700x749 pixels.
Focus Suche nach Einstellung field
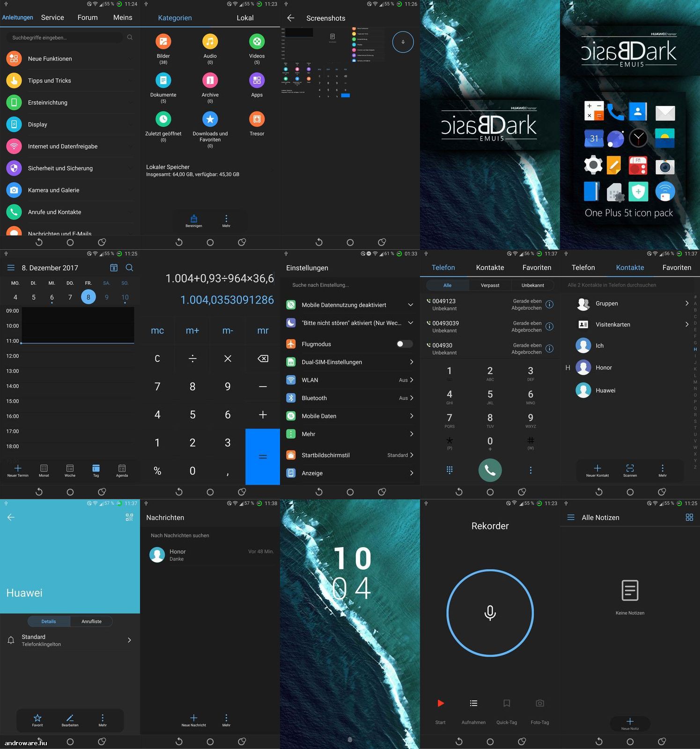coord(350,285)
